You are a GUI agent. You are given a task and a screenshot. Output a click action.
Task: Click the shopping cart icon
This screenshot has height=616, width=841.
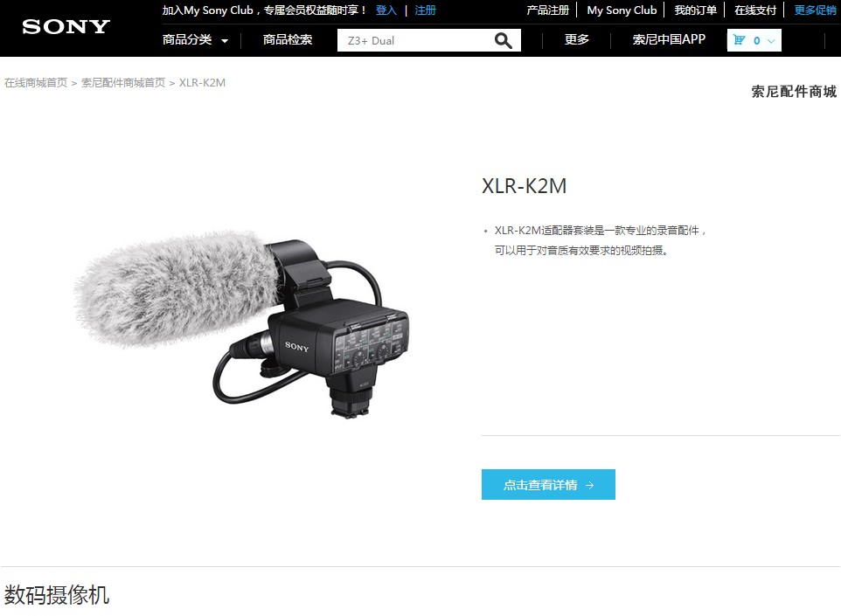tap(739, 40)
